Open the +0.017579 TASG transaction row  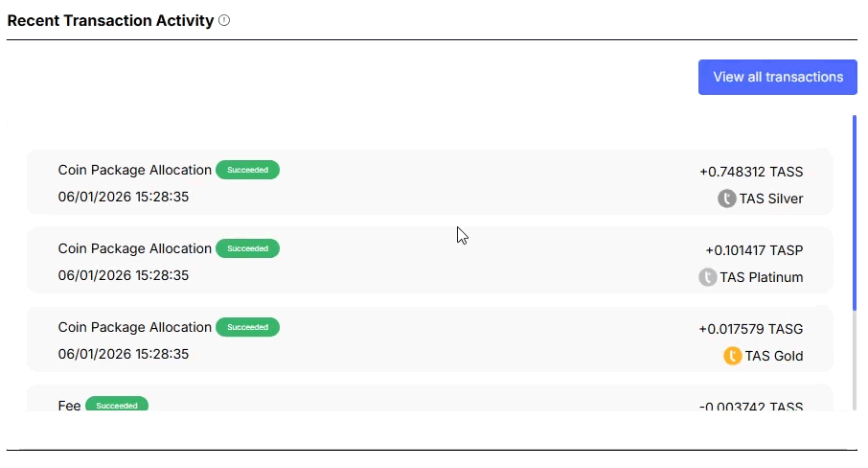pyautogui.click(x=429, y=339)
